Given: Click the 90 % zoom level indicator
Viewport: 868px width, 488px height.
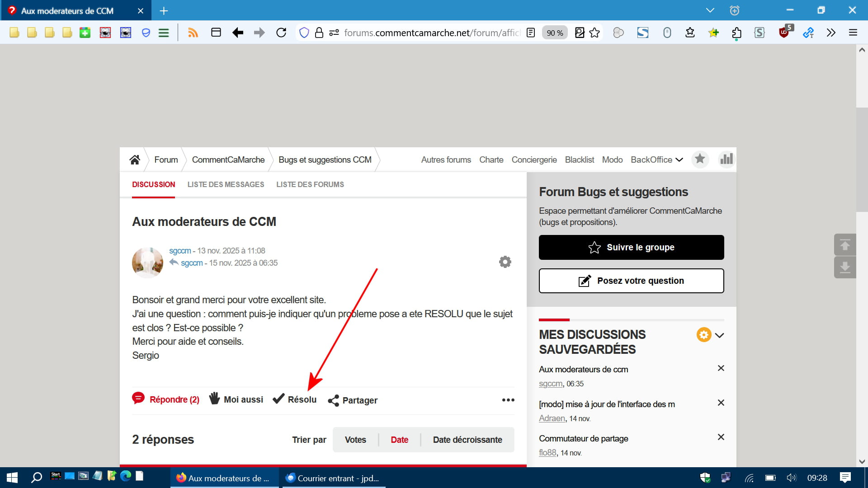Looking at the screenshot, I should (x=555, y=33).
